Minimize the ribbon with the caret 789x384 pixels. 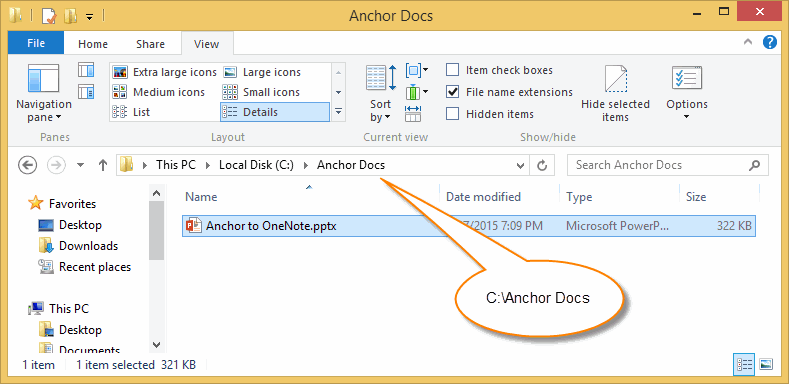[x=748, y=42]
